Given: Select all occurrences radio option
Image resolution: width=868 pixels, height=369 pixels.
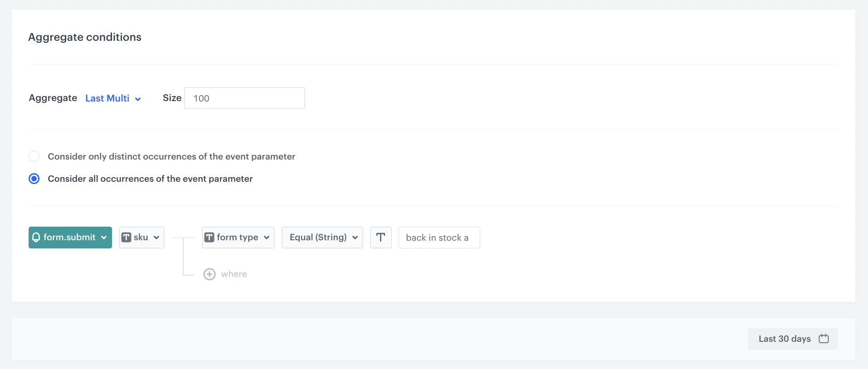Looking at the screenshot, I should [x=34, y=179].
